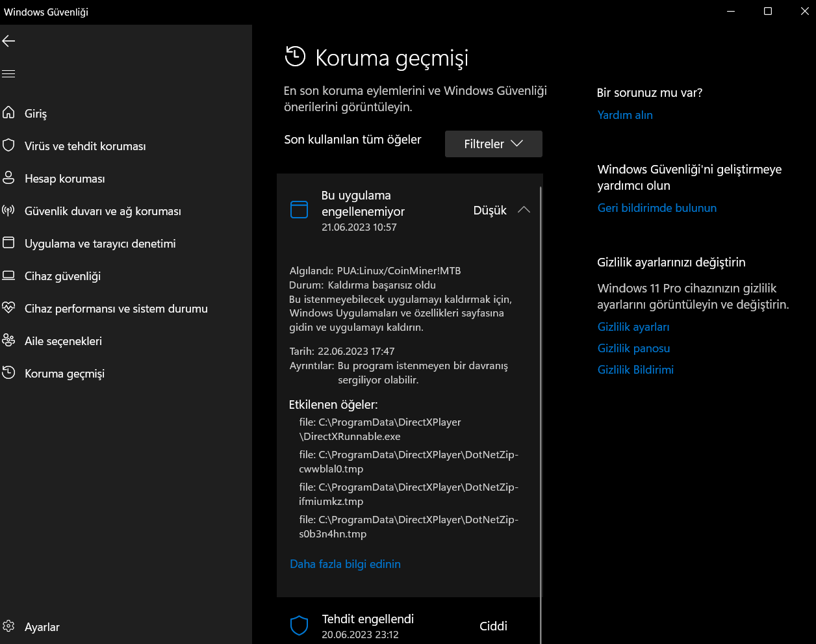Click the Algılandı PUA:Linux/CoinMiner!MTB text
816x644 pixels.
click(x=375, y=270)
